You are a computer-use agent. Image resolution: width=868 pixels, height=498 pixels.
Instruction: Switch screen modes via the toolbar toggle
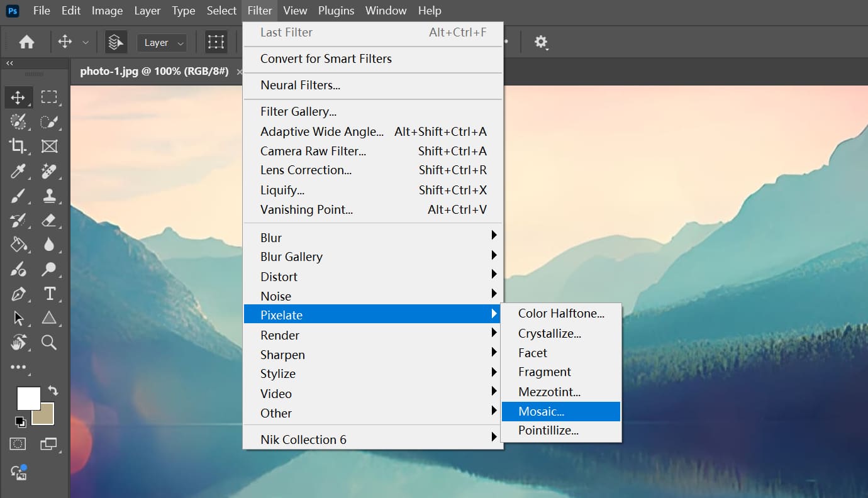coord(50,444)
